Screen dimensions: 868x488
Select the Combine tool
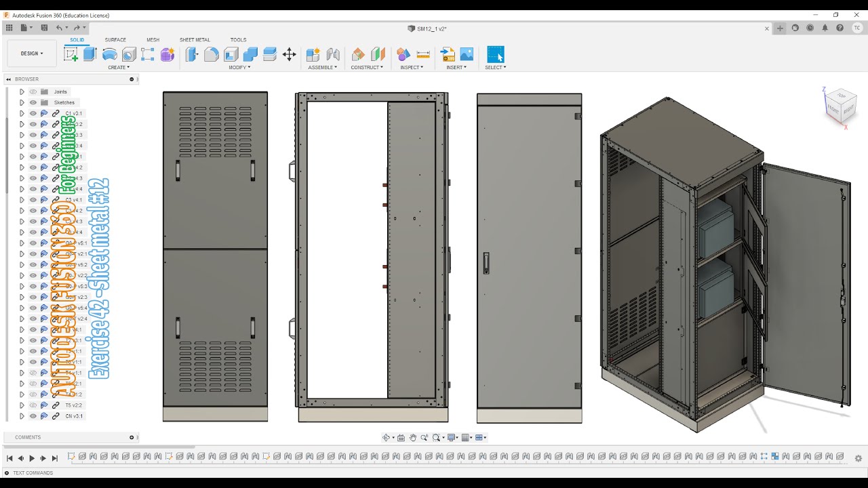[x=250, y=54]
